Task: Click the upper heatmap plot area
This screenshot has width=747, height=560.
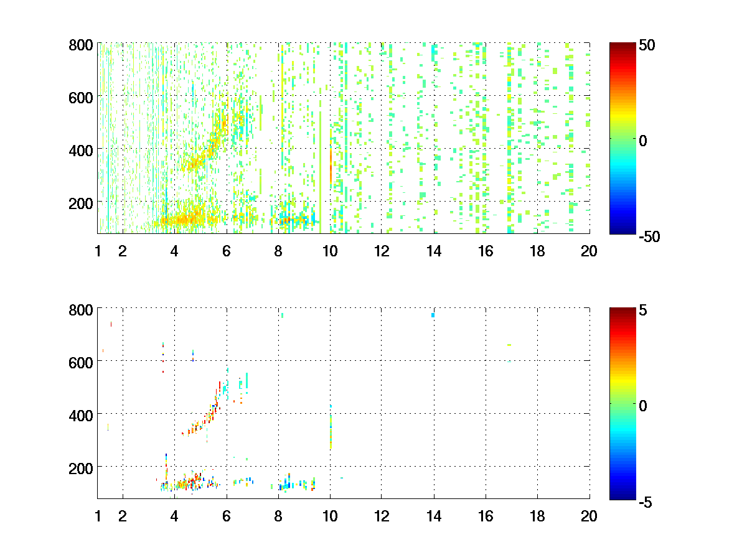Action: pyautogui.click(x=343, y=138)
